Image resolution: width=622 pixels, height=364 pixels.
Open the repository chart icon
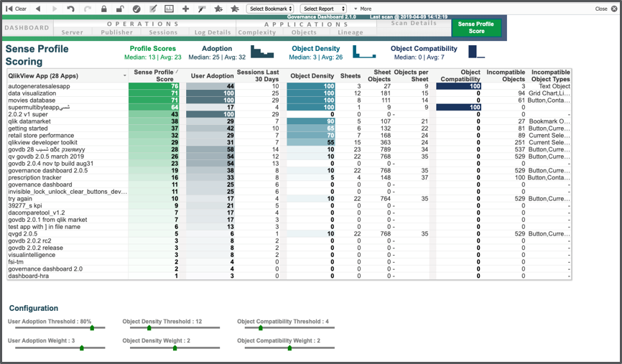pyautogui.click(x=169, y=9)
